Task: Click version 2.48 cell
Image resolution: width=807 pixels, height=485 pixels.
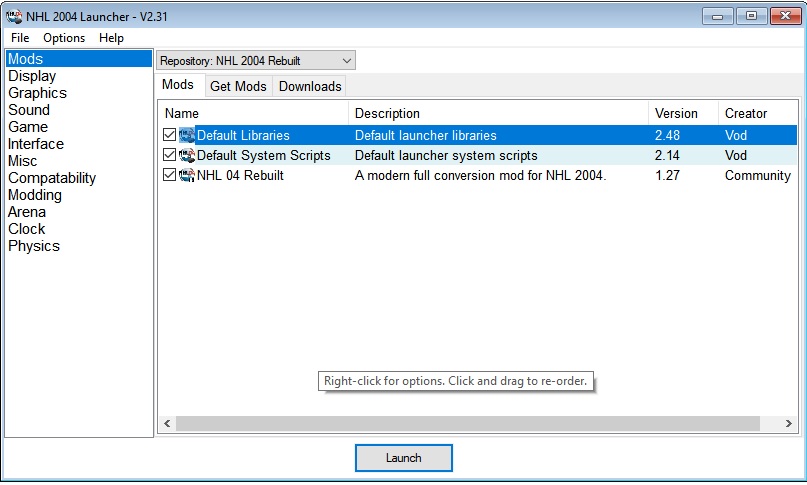Action: 668,135
